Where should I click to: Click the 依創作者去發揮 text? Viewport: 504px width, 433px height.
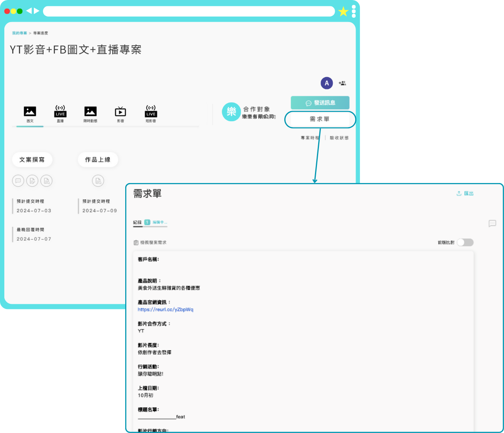pos(154,352)
